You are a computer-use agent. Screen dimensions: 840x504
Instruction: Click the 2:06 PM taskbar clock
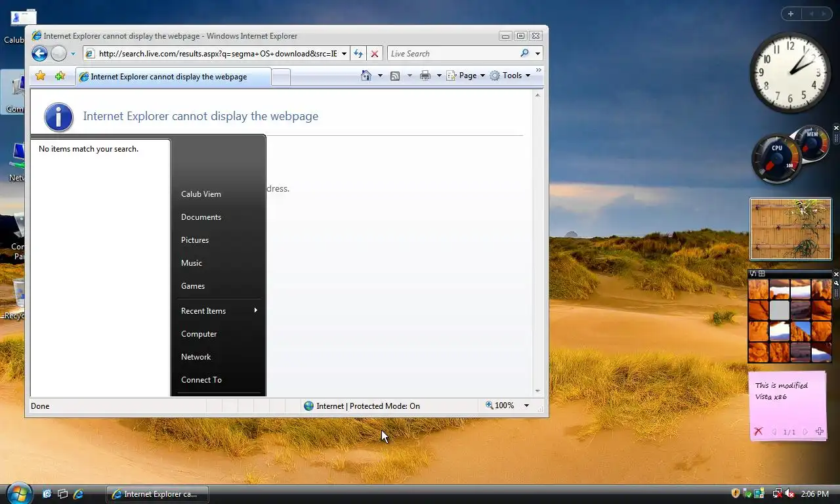tap(815, 494)
